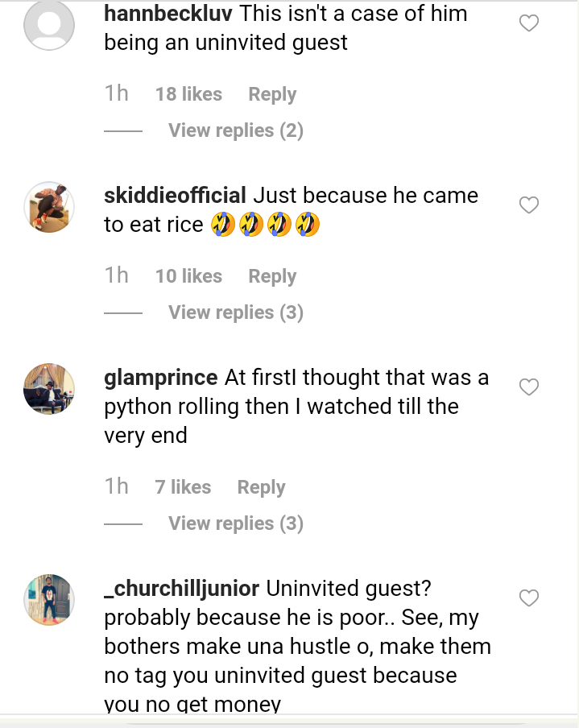Open hannbeckluv's default profile avatar

coord(49,25)
